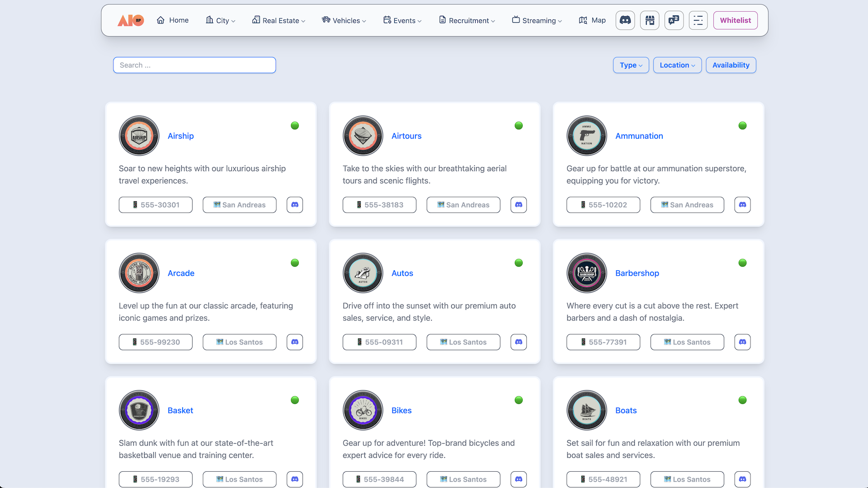Click Discord icon on Autos card
The width and height of the screenshot is (868, 488).
point(519,342)
